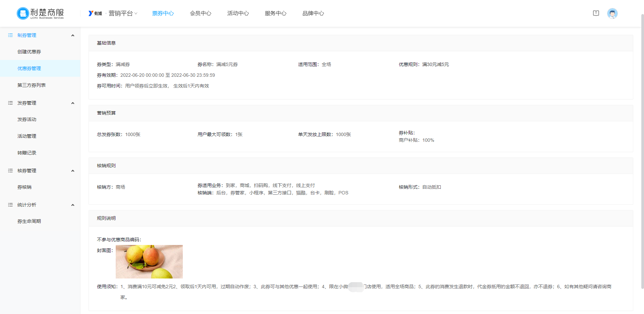Open the help book icon in header

click(x=596, y=13)
